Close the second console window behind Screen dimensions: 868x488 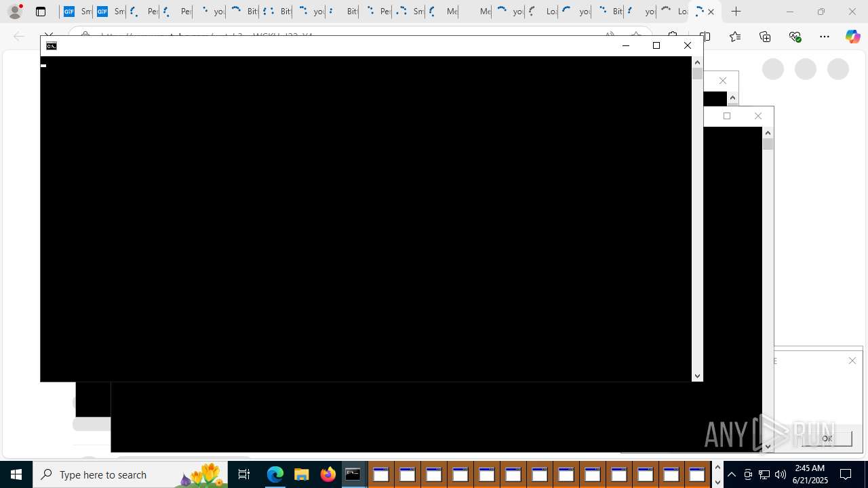pos(758,116)
